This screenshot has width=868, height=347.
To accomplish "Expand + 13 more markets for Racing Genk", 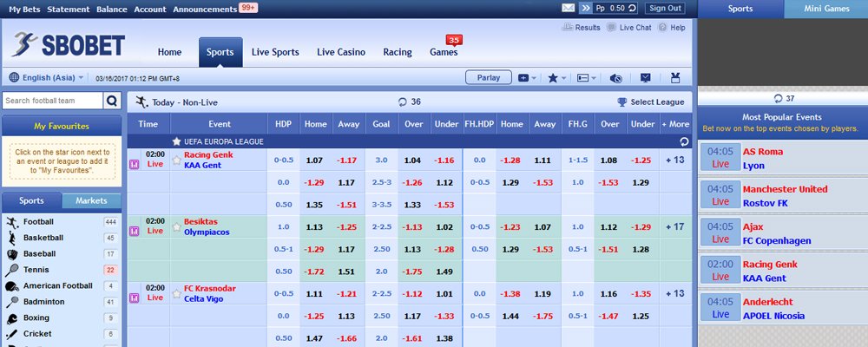I will point(675,160).
